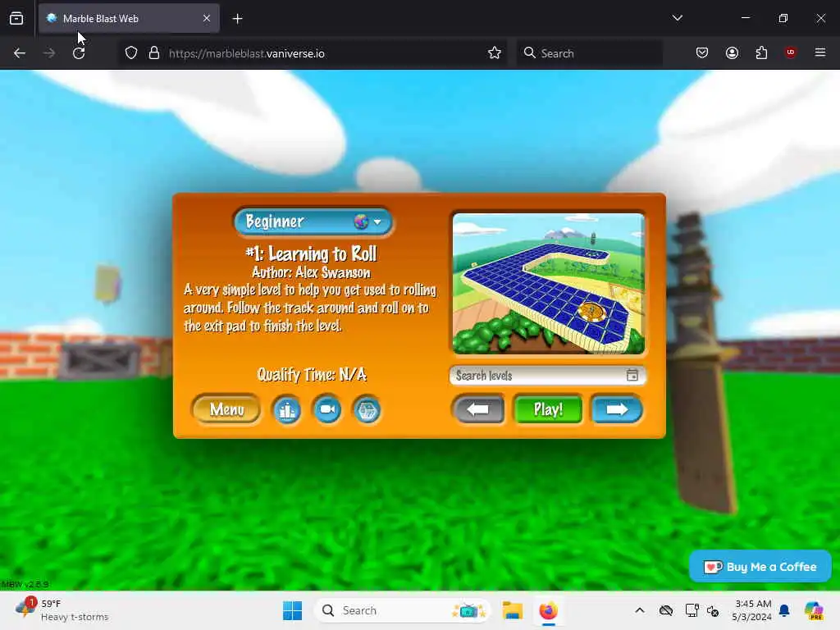The width and height of the screenshot is (840, 630).
Task: Click the browser back arrow
Action: pyautogui.click(x=20, y=53)
